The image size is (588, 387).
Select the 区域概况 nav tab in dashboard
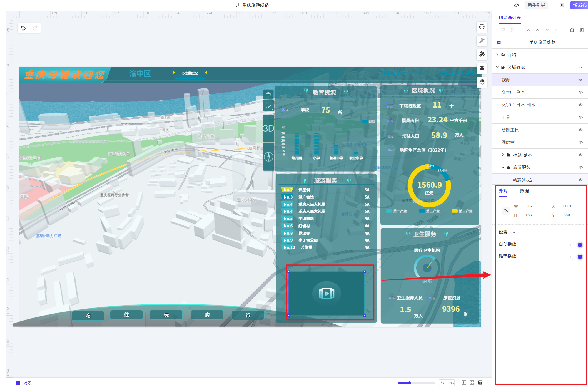coord(190,73)
